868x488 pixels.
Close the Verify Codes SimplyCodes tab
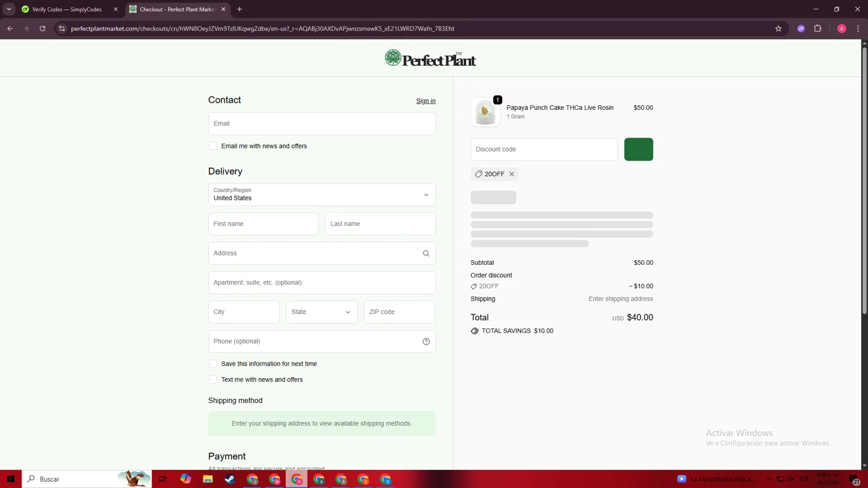click(116, 9)
